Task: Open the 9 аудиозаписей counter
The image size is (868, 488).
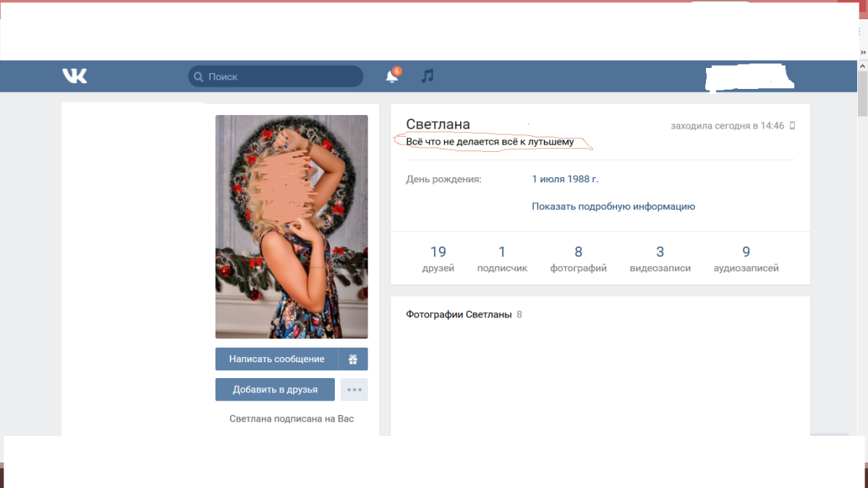Action: pyautogui.click(x=746, y=259)
